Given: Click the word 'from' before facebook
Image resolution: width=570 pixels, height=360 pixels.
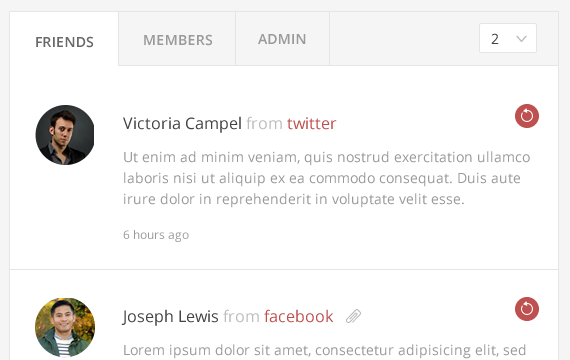Looking at the screenshot, I should click(241, 316).
